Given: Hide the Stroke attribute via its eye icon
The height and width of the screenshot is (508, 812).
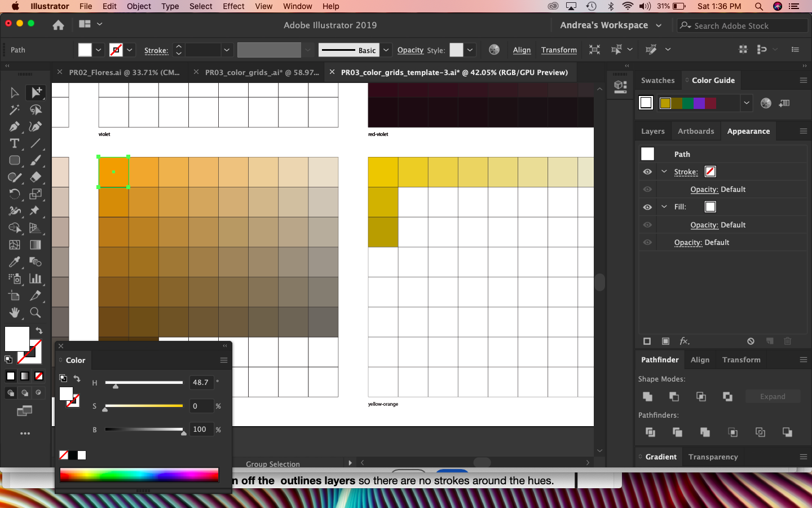Looking at the screenshot, I should pos(647,172).
